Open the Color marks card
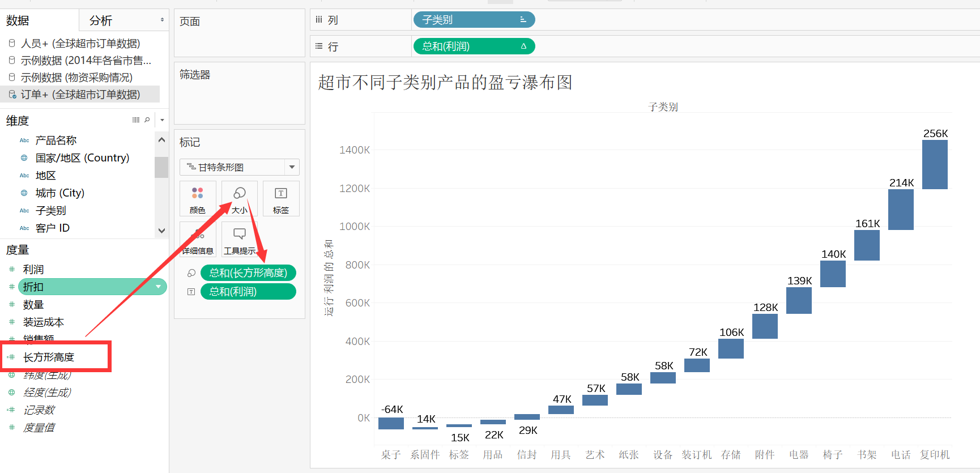980x473 pixels. pyautogui.click(x=198, y=199)
